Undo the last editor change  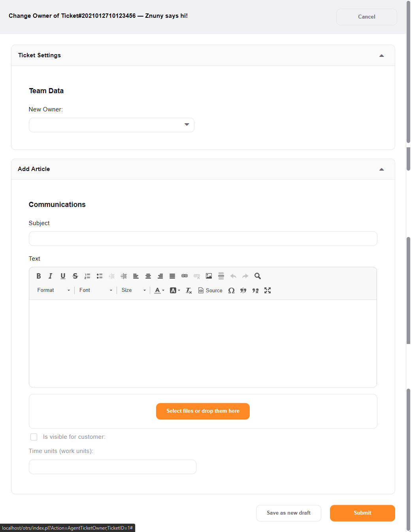(x=233, y=276)
